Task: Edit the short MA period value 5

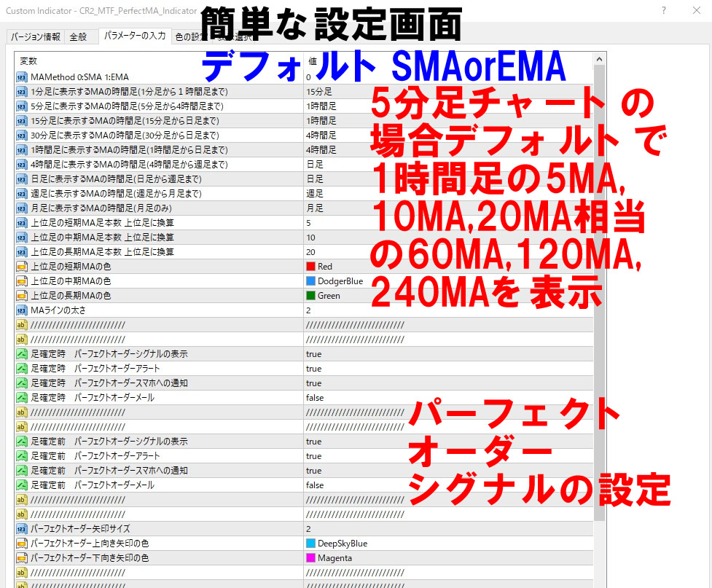Action: coord(448,223)
